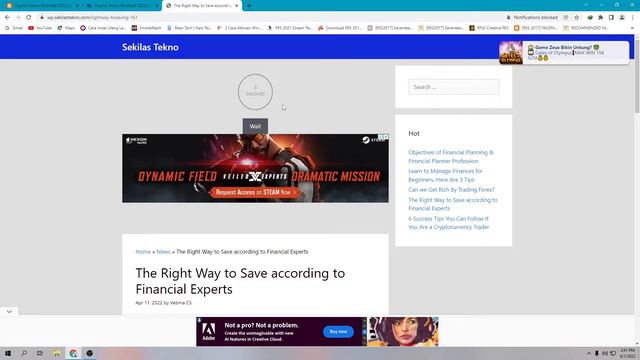
Task: Click the 'Game Zeus Bikin Untung?' ad text
Action: pos(563,47)
